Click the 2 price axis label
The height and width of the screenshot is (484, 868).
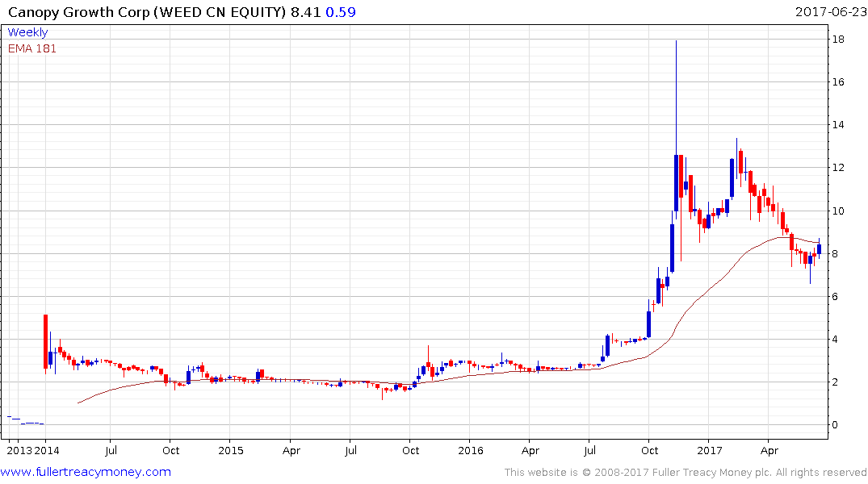[x=835, y=382]
